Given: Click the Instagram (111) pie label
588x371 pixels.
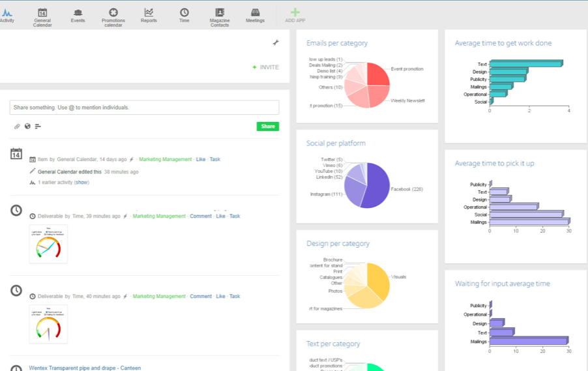Looking at the screenshot, I should click(326, 194).
